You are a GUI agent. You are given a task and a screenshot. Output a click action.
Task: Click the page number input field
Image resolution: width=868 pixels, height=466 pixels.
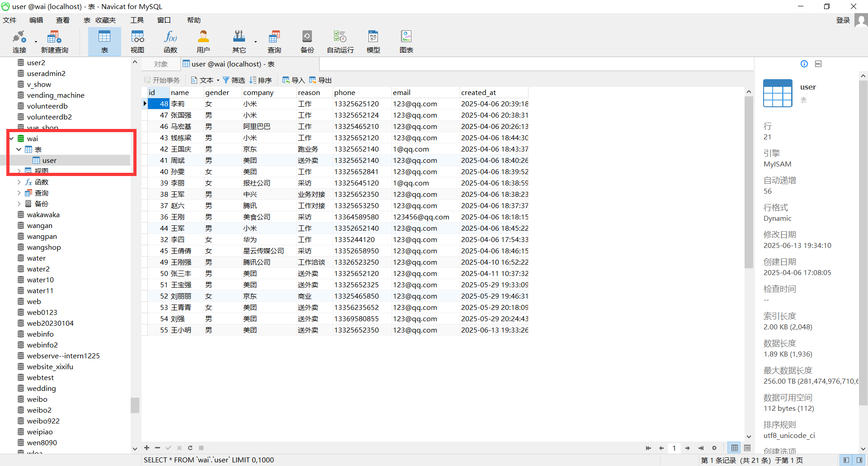(674, 448)
